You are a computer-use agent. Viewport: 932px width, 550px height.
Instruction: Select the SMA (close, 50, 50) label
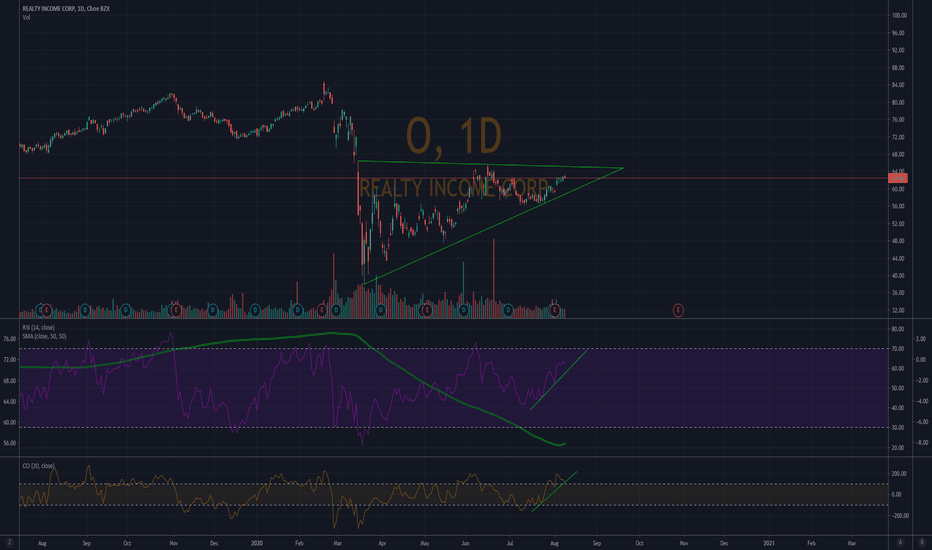[45, 337]
